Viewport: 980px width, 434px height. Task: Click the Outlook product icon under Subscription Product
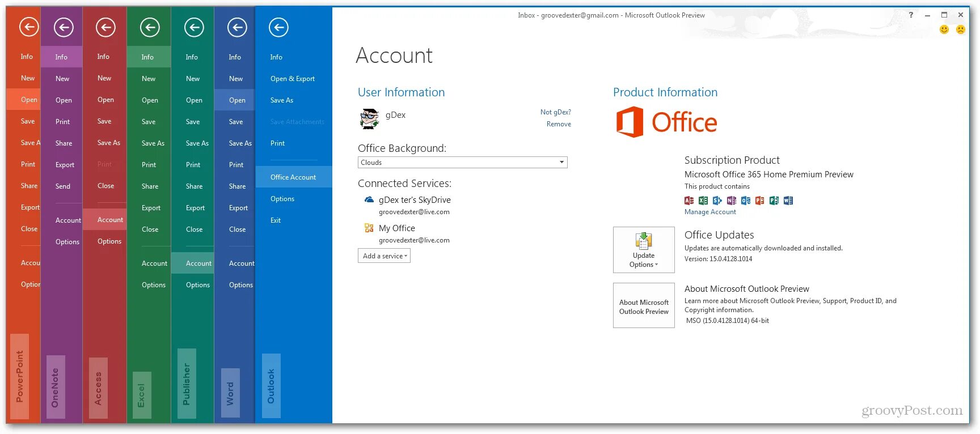[x=746, y=201]
